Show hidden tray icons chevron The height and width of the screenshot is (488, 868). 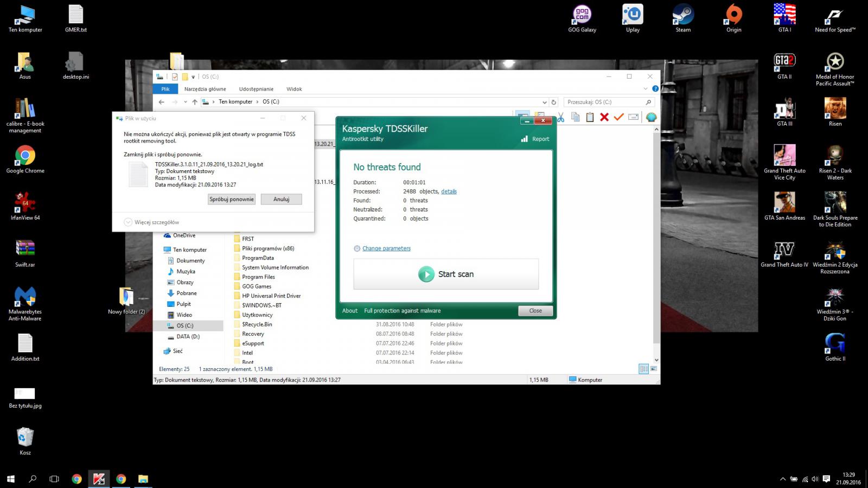[782, 479]
